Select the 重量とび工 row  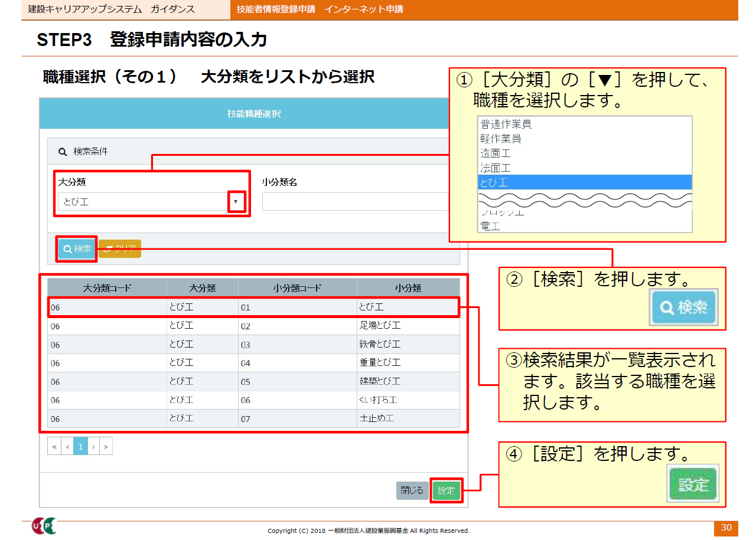point(253,363)
